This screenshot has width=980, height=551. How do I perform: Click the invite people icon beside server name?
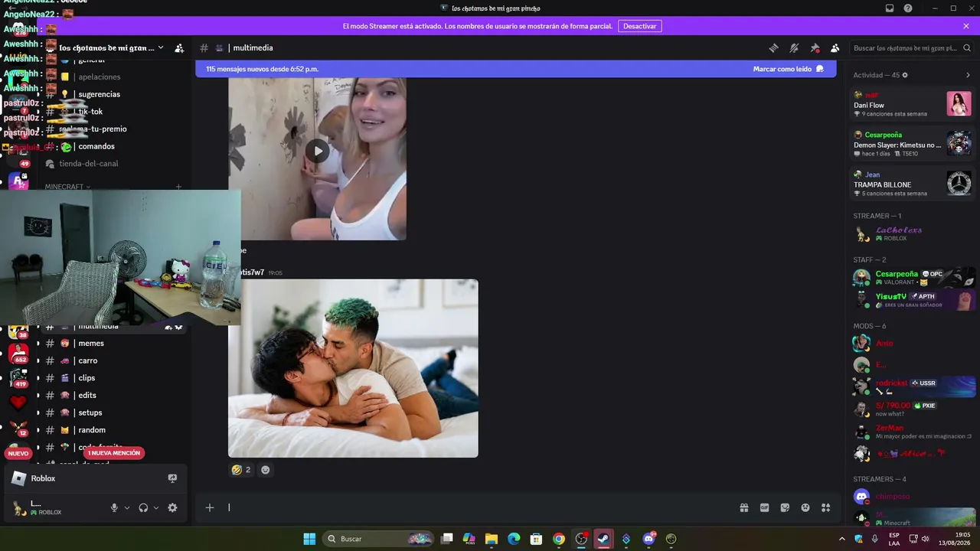179,47
